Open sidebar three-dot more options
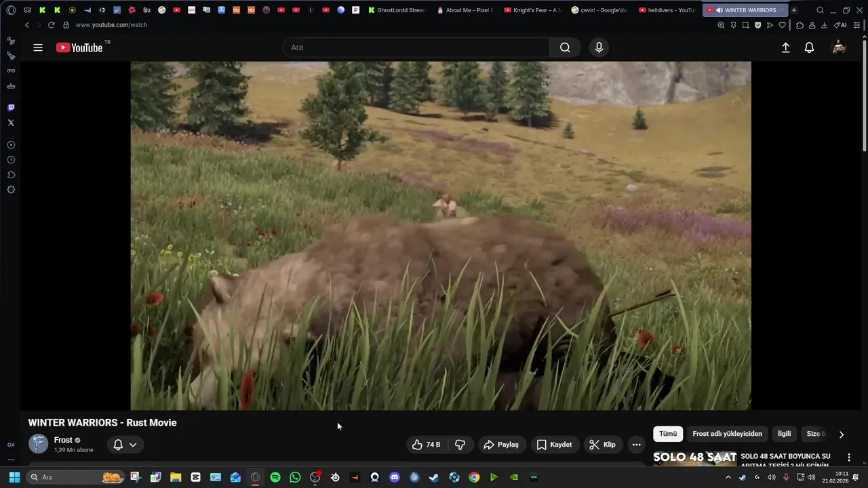868x488 pixels. click(11, 460)
